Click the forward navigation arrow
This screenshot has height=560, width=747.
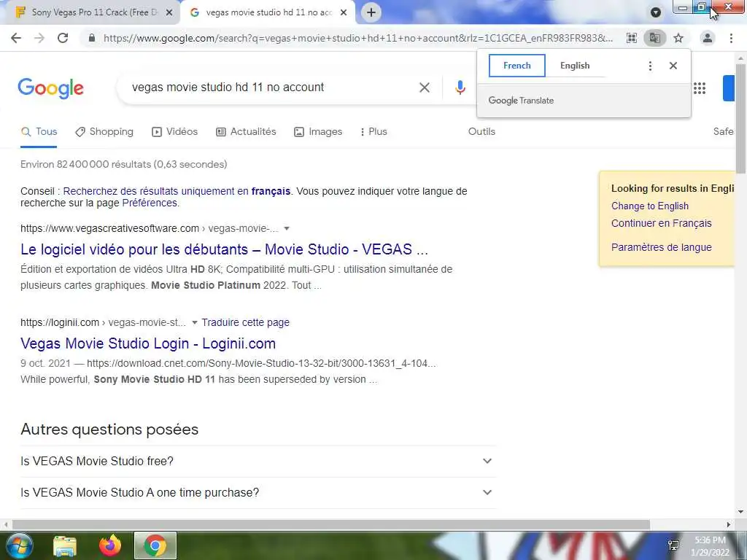coord(39,38)
